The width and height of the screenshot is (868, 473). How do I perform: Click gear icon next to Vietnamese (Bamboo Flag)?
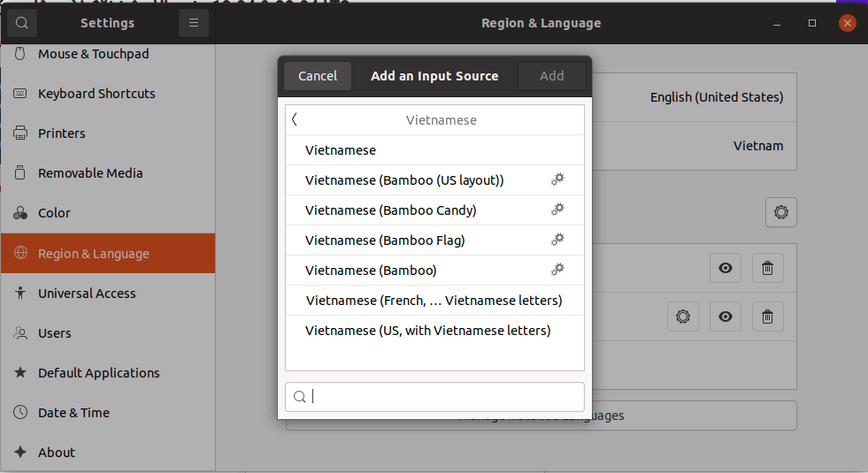[557, 240]
